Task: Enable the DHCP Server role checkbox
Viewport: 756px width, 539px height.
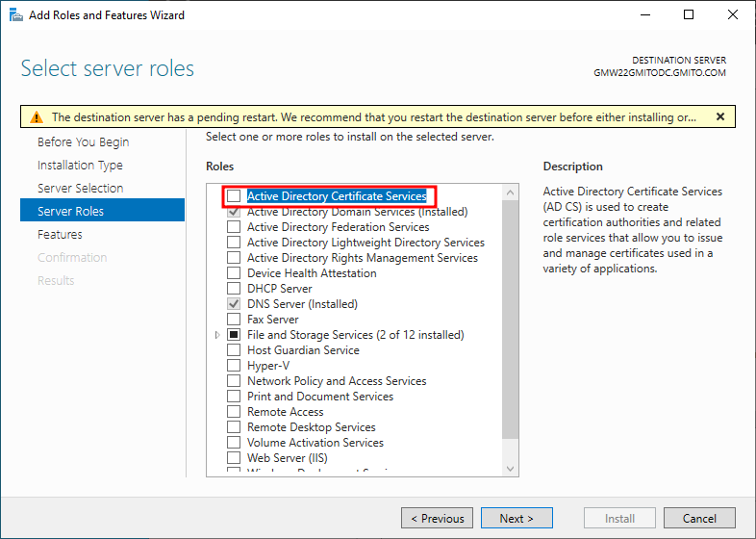Action: click(x=234, y=289)
